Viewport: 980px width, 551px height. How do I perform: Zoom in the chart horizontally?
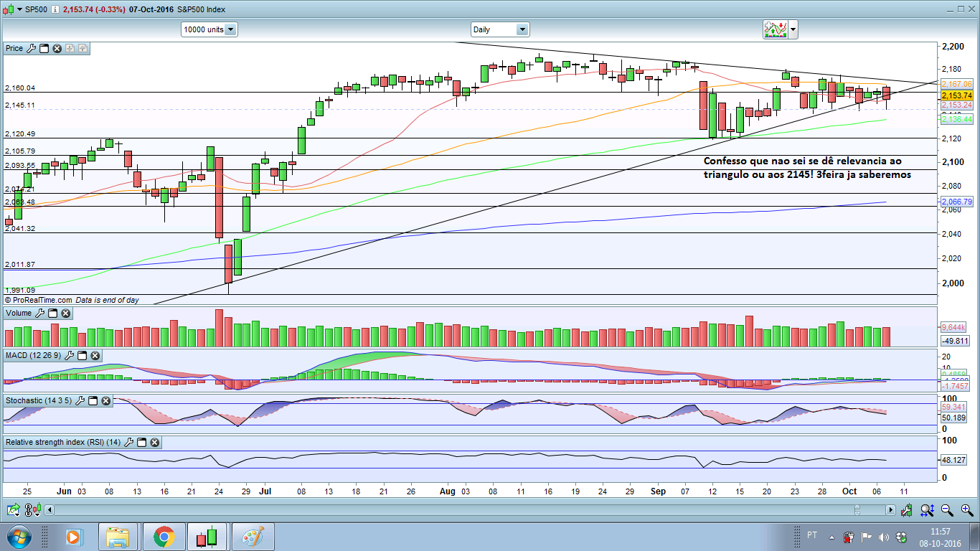966,510
